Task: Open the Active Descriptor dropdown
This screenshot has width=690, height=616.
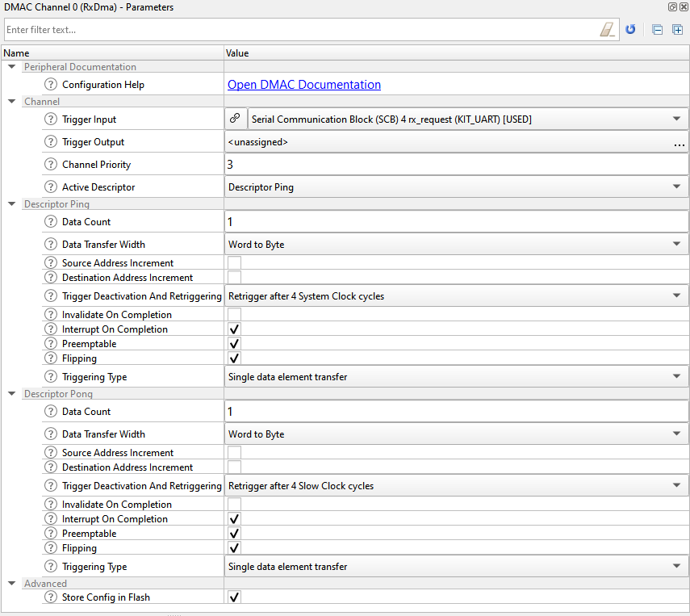Action: coord(456,186)
